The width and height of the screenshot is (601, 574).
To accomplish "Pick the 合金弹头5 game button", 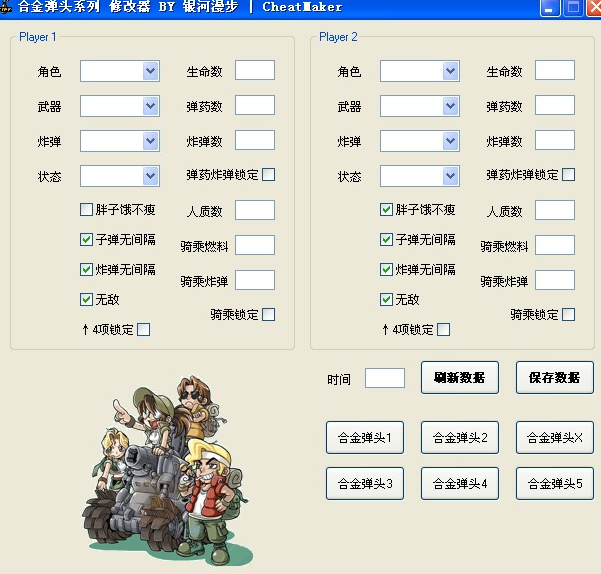I will [x=554, y=484].
